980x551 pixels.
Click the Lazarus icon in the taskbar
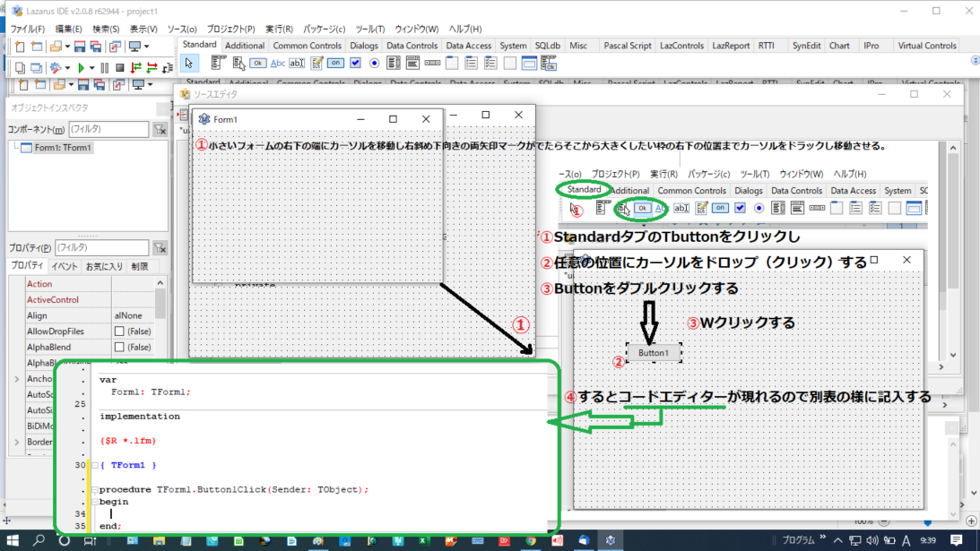(x=611, y=540)
